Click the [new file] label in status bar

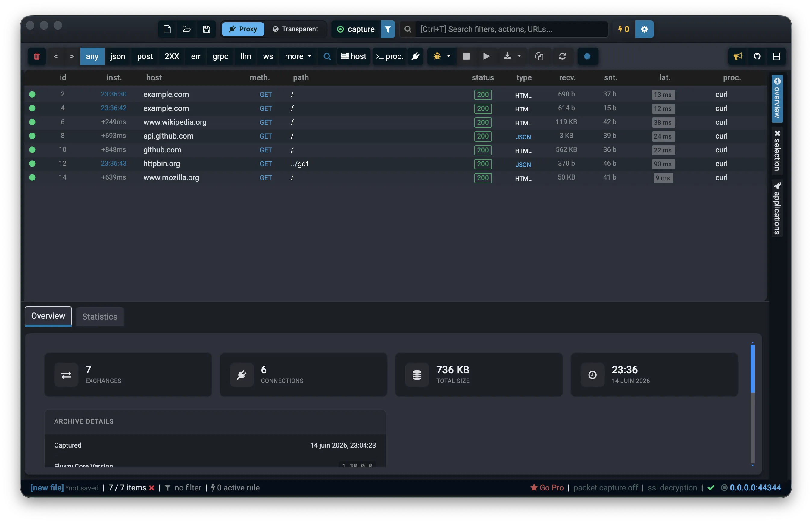47,488
